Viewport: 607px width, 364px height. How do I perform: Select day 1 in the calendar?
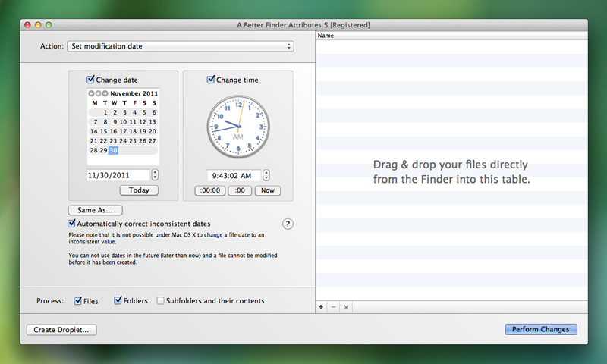[105, 112]
